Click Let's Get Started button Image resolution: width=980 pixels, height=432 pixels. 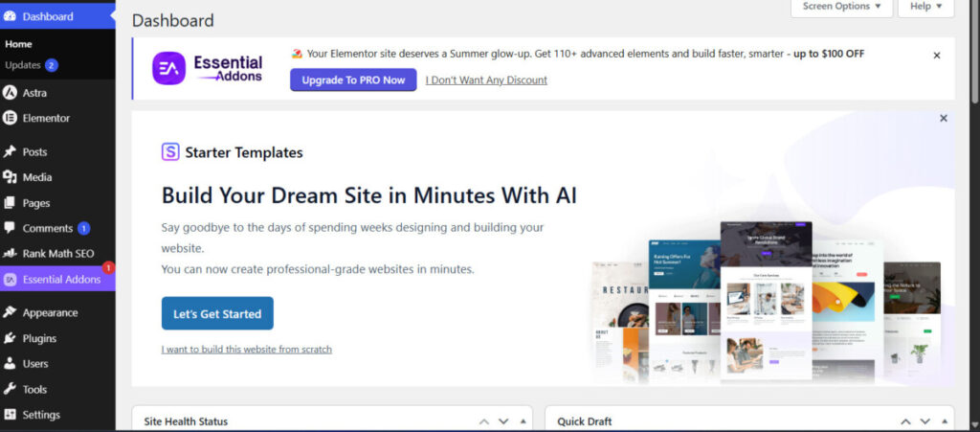tap(217, 314)
